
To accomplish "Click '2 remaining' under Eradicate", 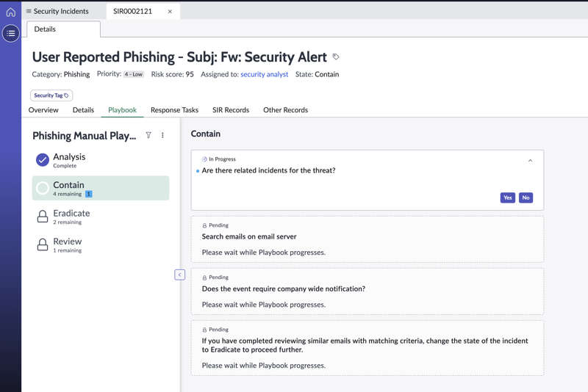I will click(67, 222).
